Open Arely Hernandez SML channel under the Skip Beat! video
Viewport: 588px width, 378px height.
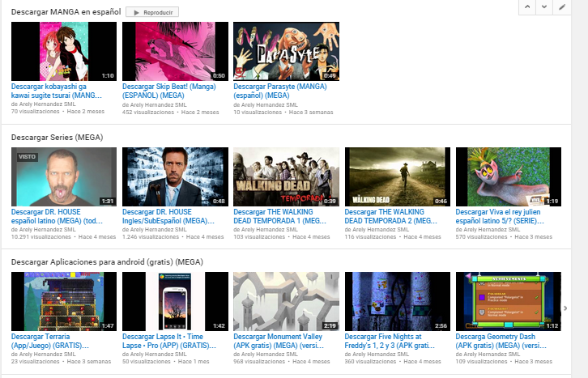coord(158,105)
